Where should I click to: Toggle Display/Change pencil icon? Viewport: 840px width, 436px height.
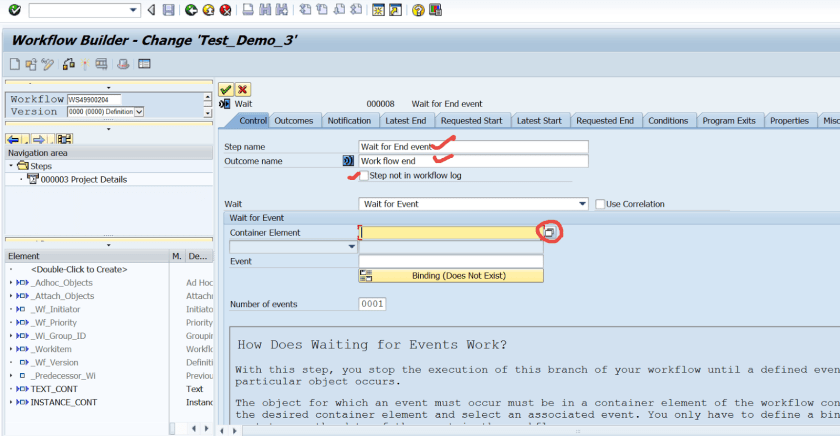tap(48, 64)
